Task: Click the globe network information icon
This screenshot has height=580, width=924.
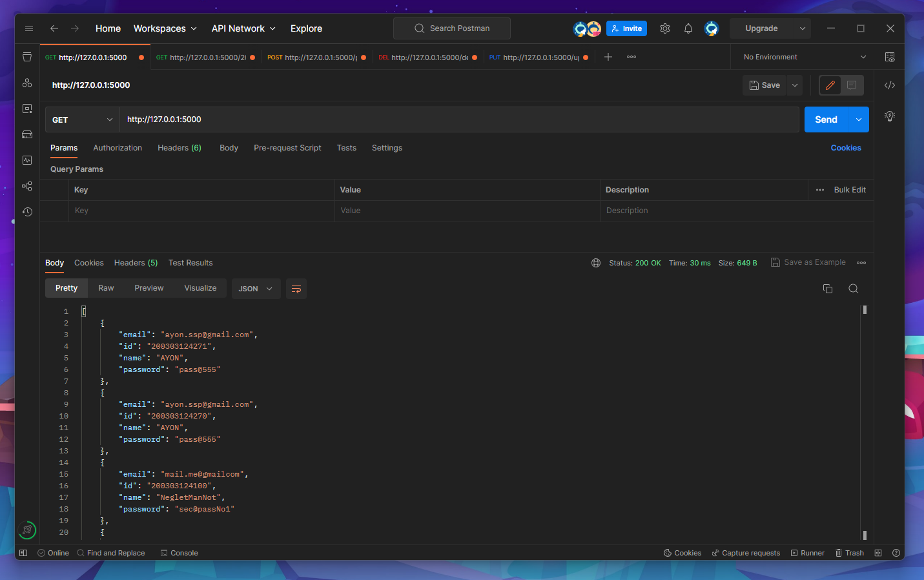Action: (596, 263)
